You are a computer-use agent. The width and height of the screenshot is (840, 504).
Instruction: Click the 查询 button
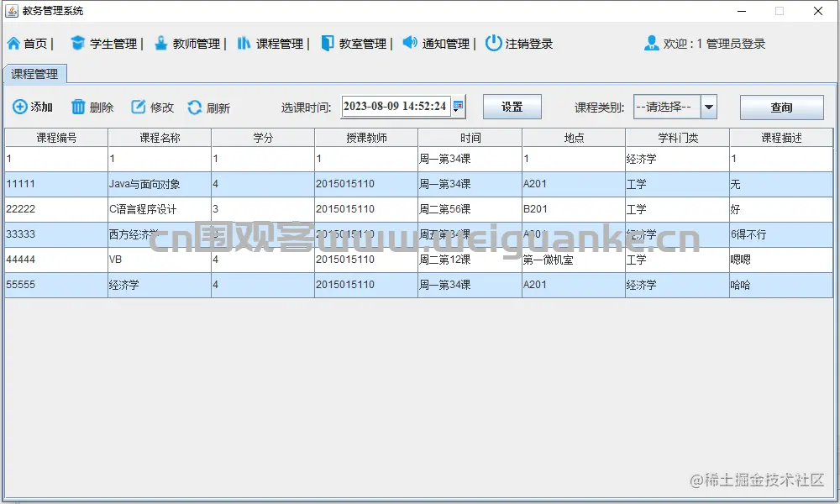[x=781, y=108]
